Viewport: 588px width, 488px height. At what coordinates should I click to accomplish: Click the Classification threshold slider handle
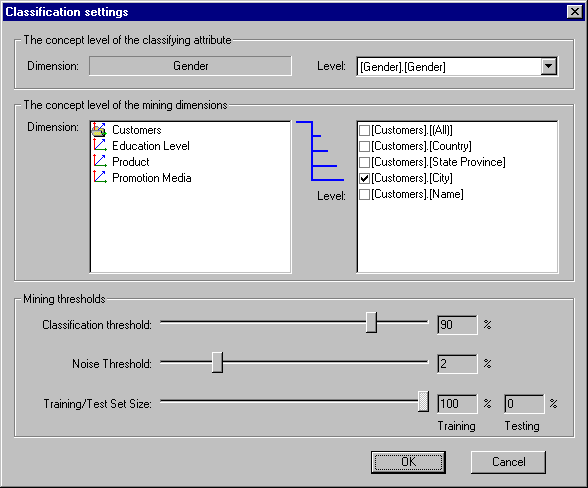click(371, 322)
